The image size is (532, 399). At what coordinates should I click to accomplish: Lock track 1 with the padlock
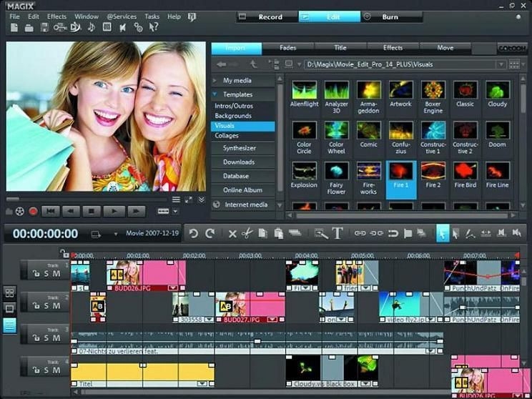pos(35,273)
